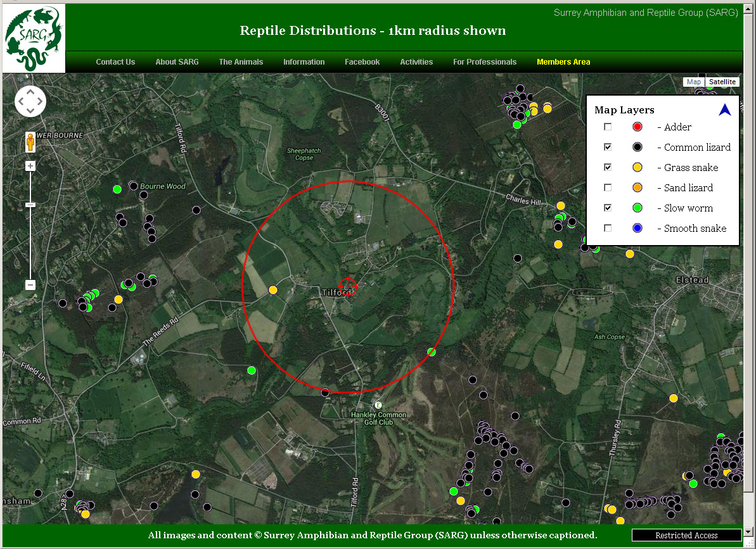This screenshot has width=756, height=549.
Task: Click the map pan control
Action: pos(30,101)
